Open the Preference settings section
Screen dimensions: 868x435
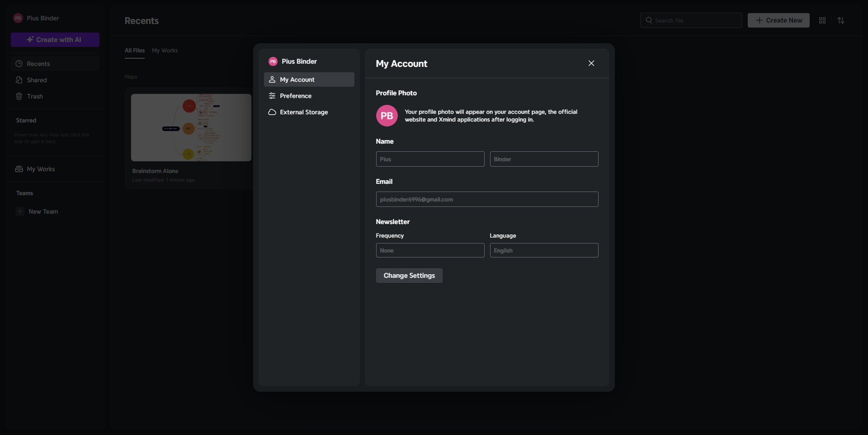click(x=295, y=96)
